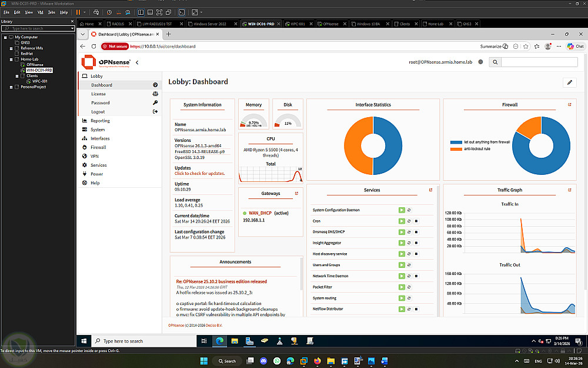588x368 pixels.
Task: Open the VMware VM menu
Action: coord(40,12)
